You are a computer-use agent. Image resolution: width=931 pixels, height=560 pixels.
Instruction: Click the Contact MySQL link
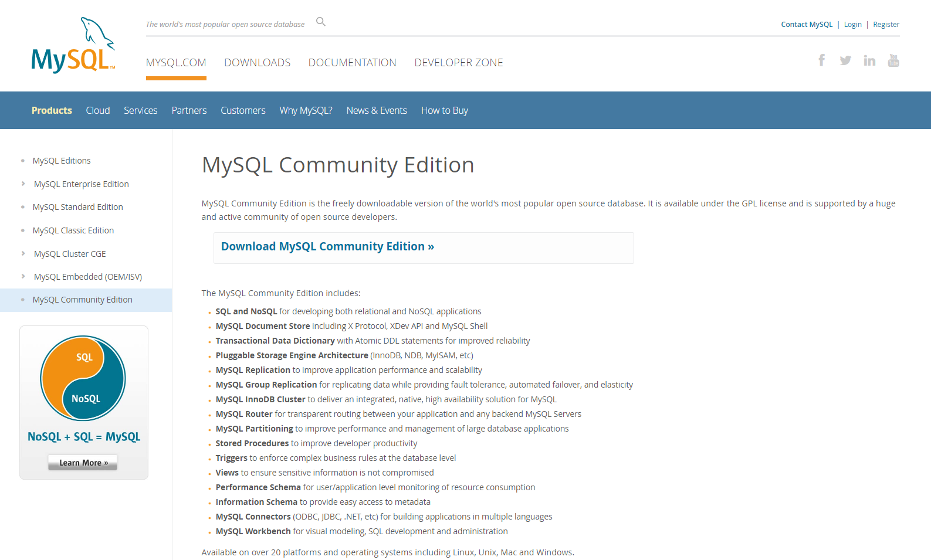pos(807,25)
